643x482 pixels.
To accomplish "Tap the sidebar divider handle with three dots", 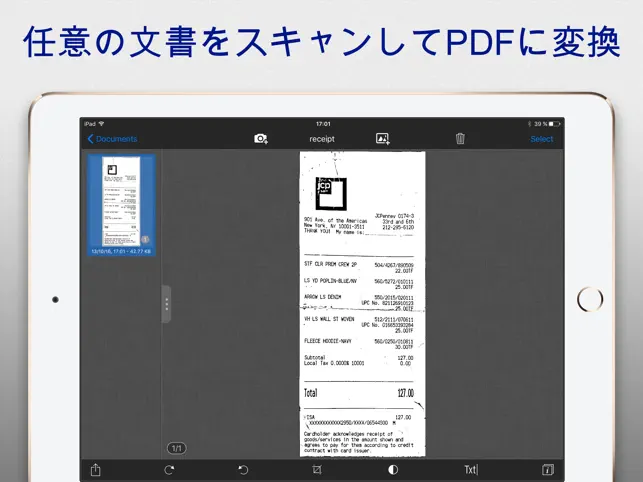I will point(166,304).
